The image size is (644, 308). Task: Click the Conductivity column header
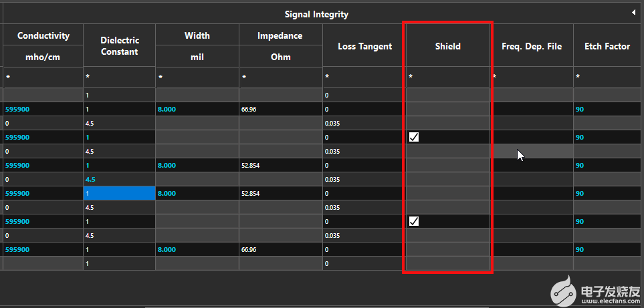coord(43,35)
